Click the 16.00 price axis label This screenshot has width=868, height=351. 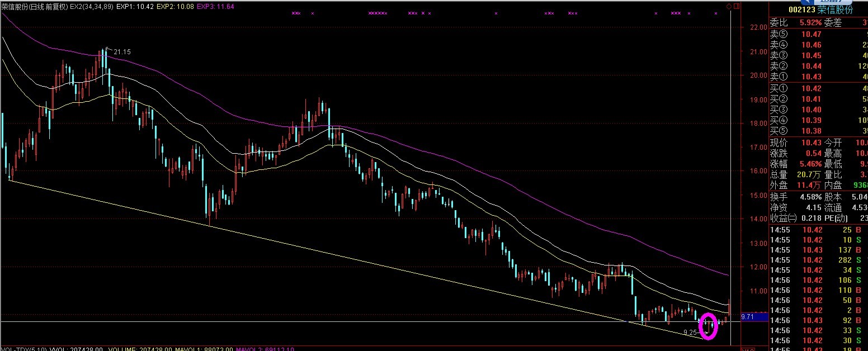759,172
